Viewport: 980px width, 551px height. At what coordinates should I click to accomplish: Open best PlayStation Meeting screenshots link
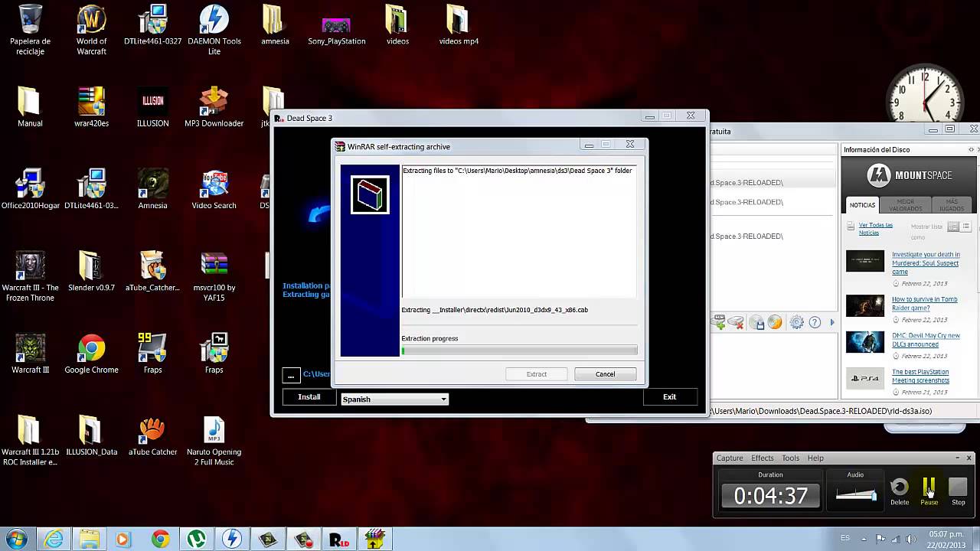920,376
